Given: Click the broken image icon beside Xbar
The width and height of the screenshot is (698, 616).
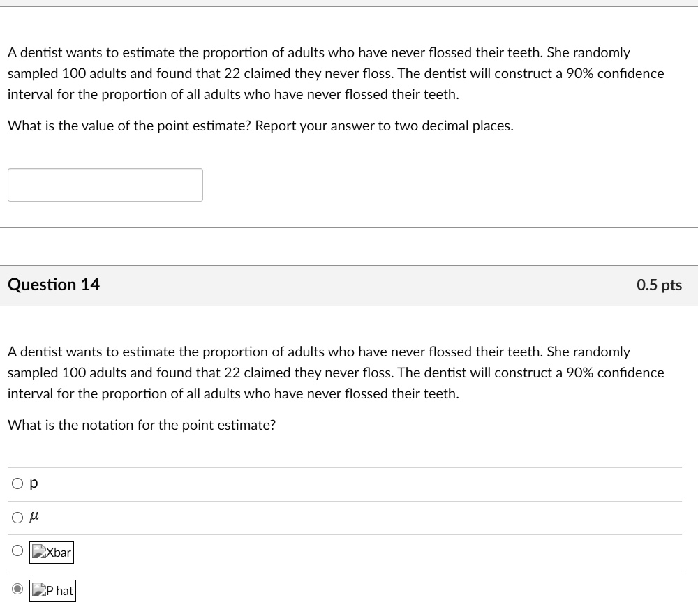Looking at the screenshot, I should [39, 553].
